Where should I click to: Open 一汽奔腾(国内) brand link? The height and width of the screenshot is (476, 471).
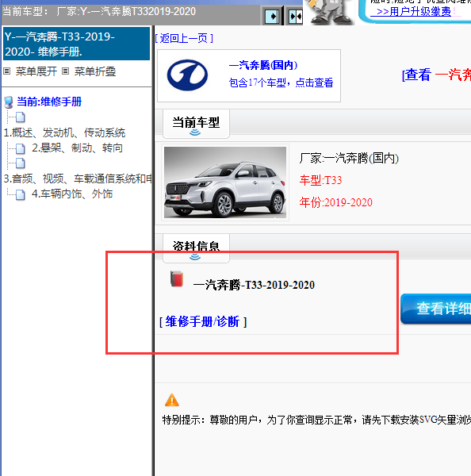[263, 65]
